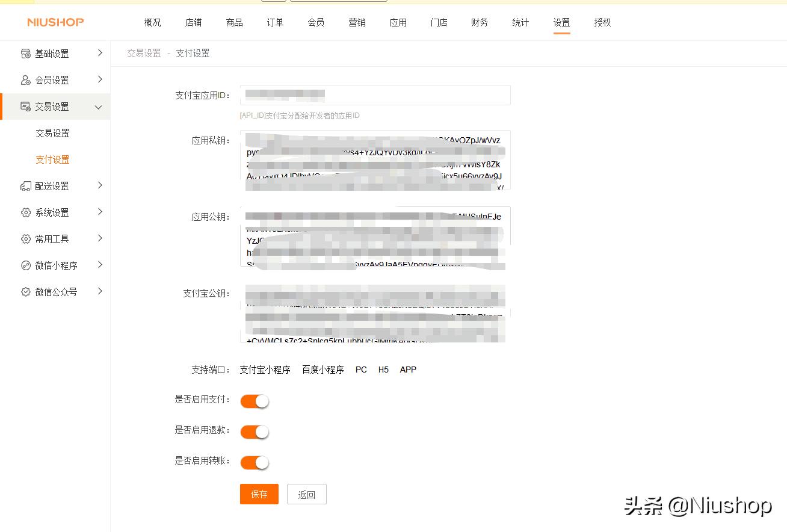Open the 财务 menu item
This screenshot has width=787, height=532.
[x=479, y=22]
